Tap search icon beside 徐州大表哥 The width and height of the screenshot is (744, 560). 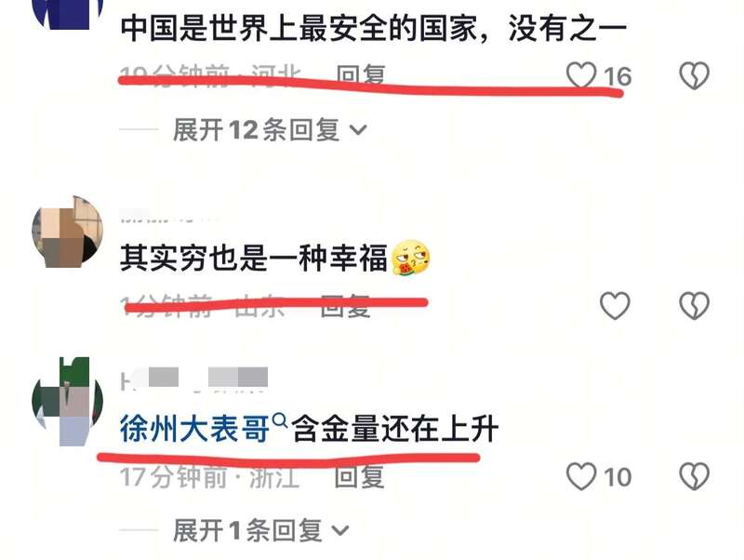(x=280, y=420)
